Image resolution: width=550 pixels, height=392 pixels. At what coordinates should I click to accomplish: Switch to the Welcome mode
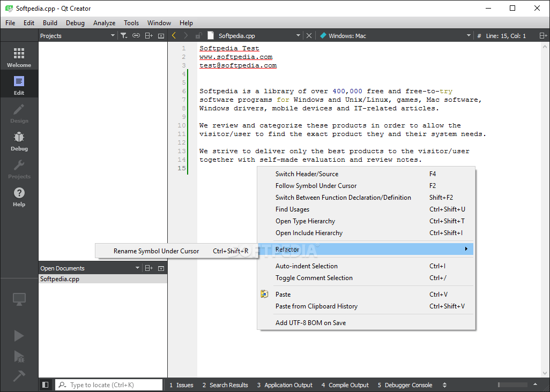[x=19, y=56]
